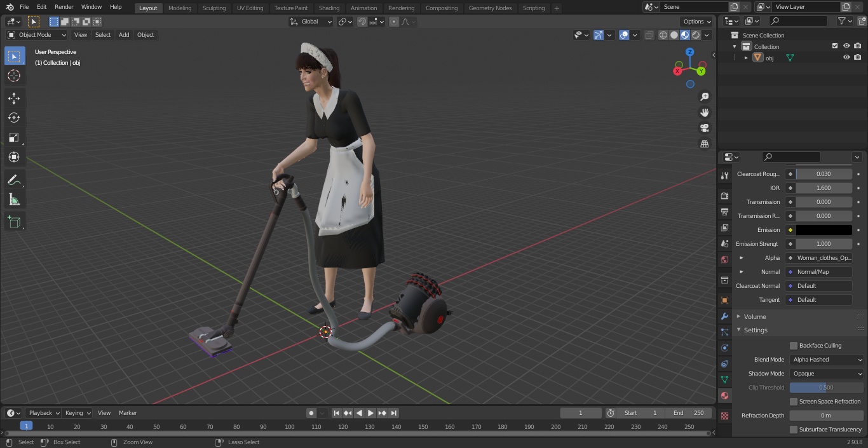Open the Keying popover

[x=78, y=413]
